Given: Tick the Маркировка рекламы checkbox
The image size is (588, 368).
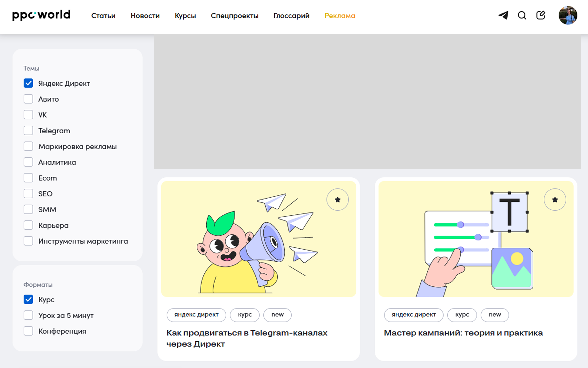Looking at the screenshot, I should click(x=28, y=146).
